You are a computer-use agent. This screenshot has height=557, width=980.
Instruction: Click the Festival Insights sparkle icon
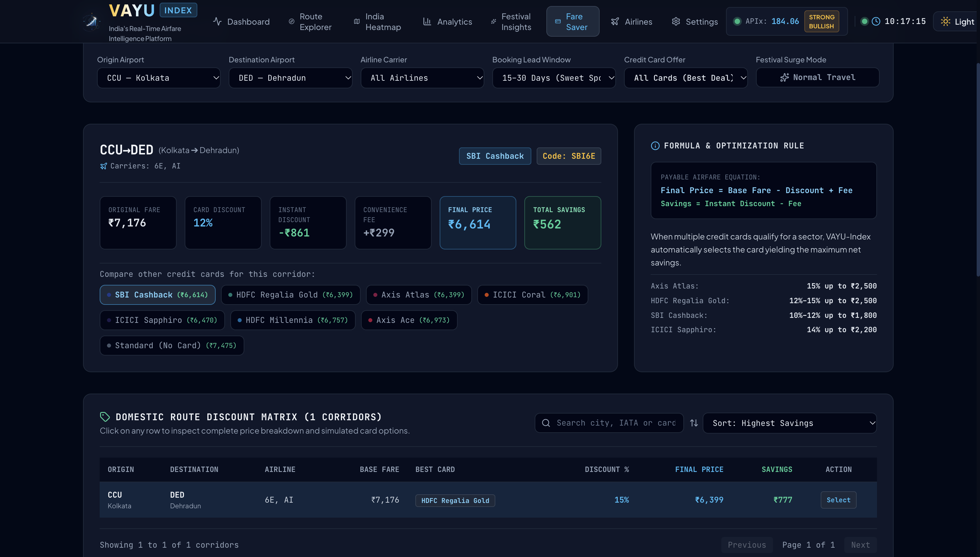click(x=493, y=21)
